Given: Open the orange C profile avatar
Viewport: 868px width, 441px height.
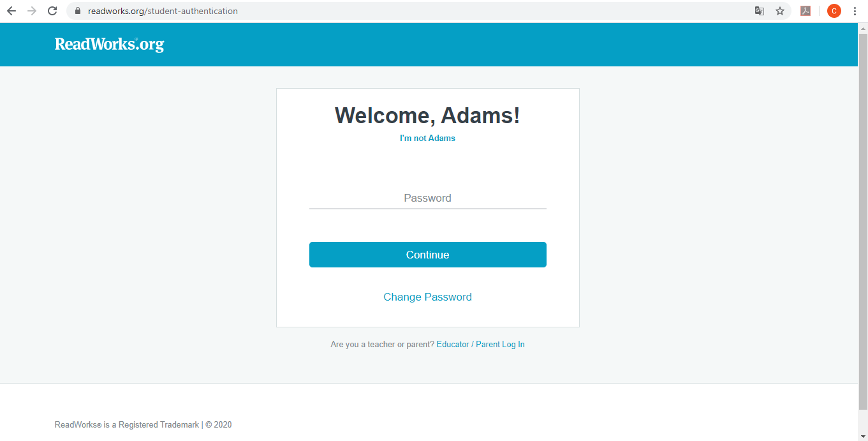Looking at the screenshot, I should [x=834, y=11].
